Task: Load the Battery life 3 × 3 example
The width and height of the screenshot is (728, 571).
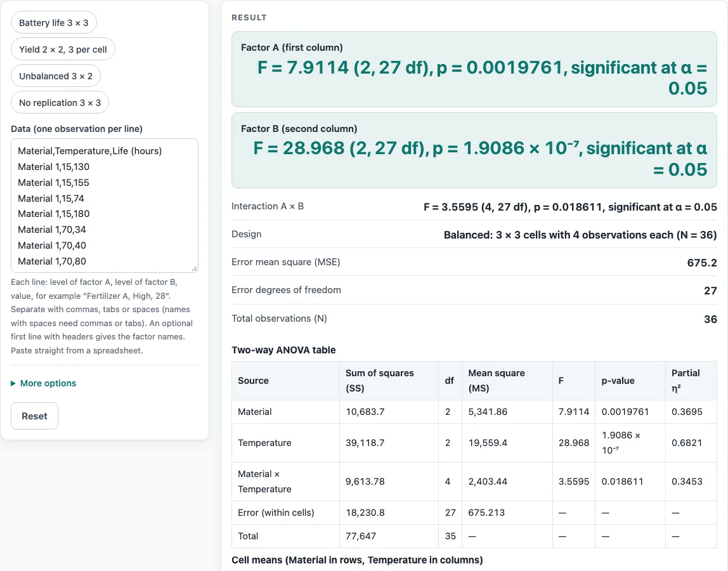Action: click(x=53, y=23)
